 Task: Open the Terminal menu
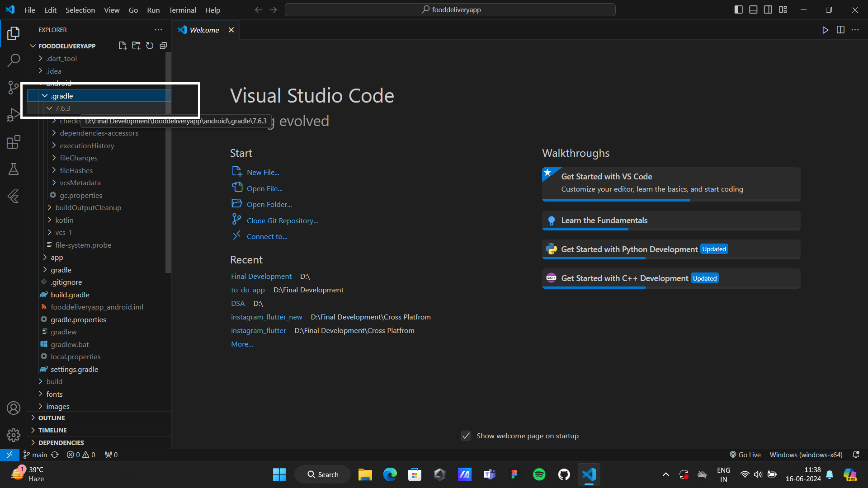click(x=182, y=10)
